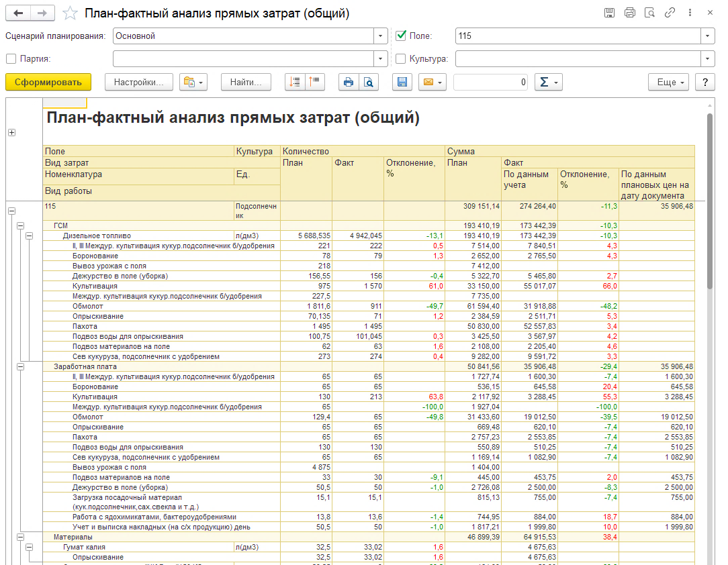Uncheck the Поле checkbox
The image size is (728, 565).
pos(402,36)
